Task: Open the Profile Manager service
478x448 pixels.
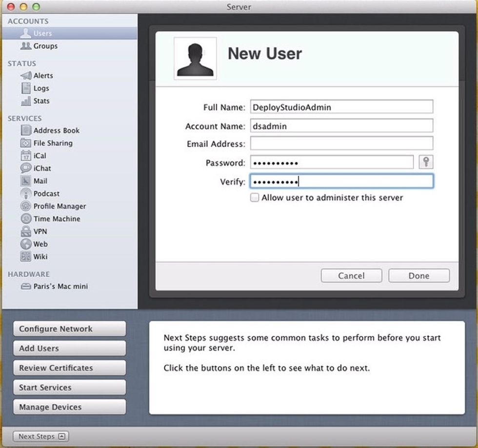Action: 59,206
